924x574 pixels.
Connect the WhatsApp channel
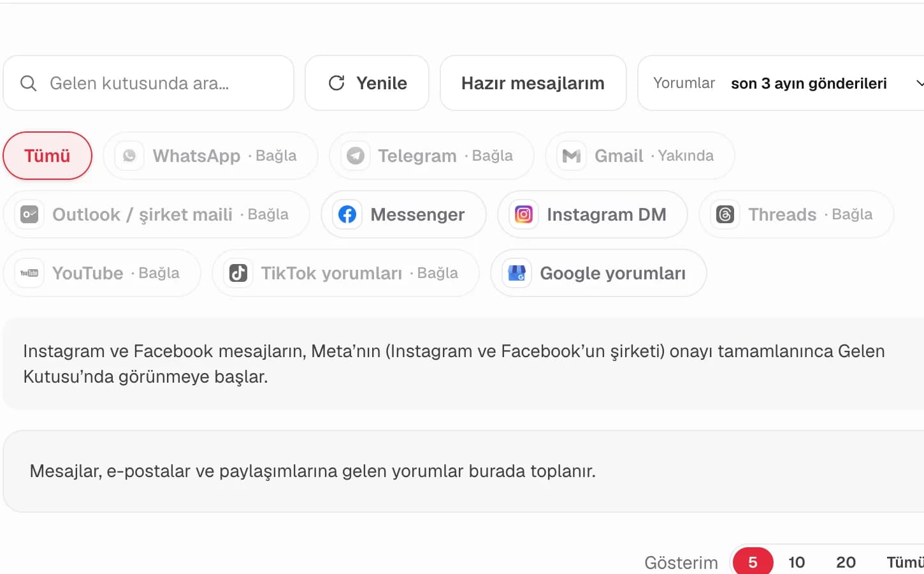point(210,156)
